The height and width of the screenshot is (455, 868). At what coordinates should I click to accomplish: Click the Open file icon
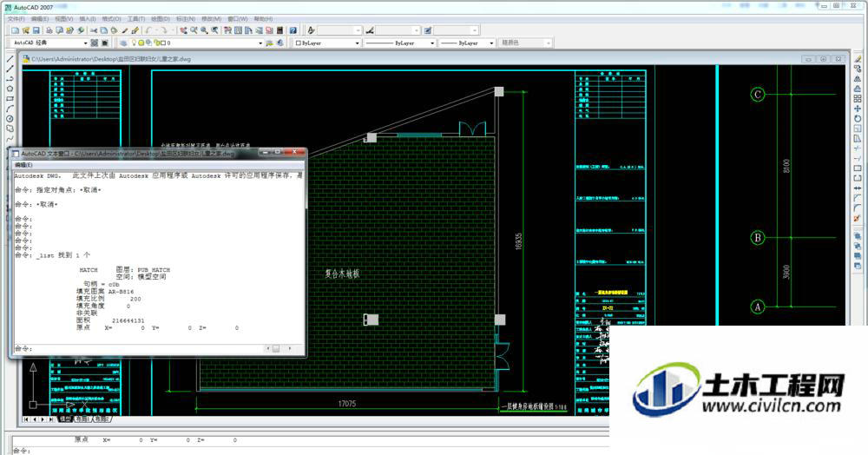25,30
